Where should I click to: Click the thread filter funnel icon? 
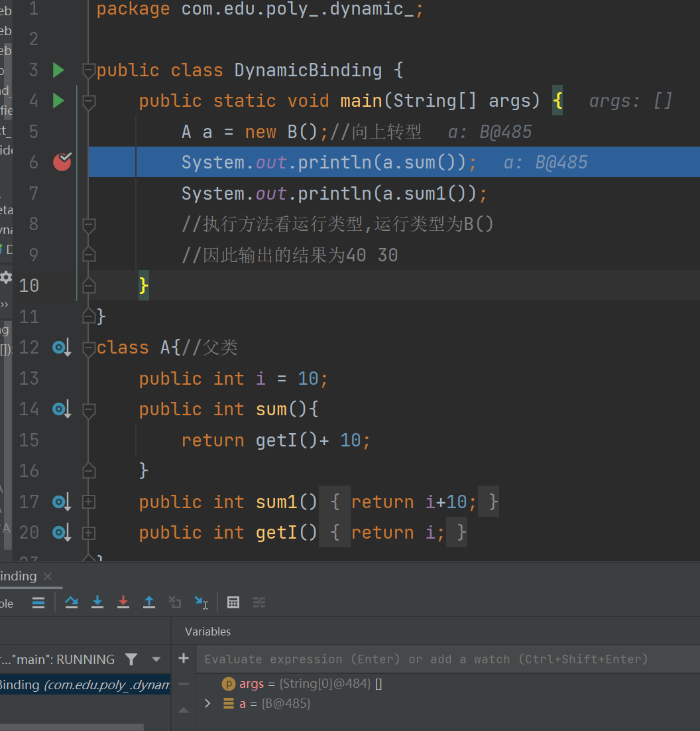pos(131,659)
